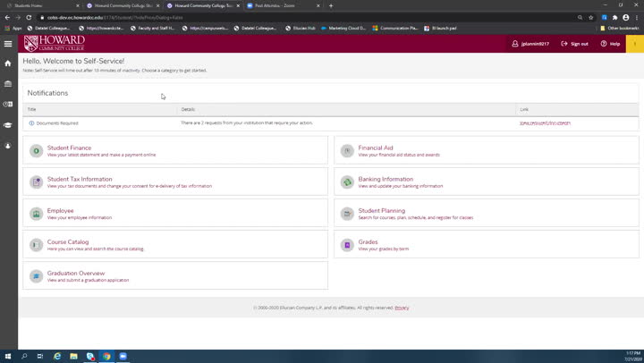Click the Privacy link in footer
The width and height of the screenshot is (644, 363).
pos(402,308)
